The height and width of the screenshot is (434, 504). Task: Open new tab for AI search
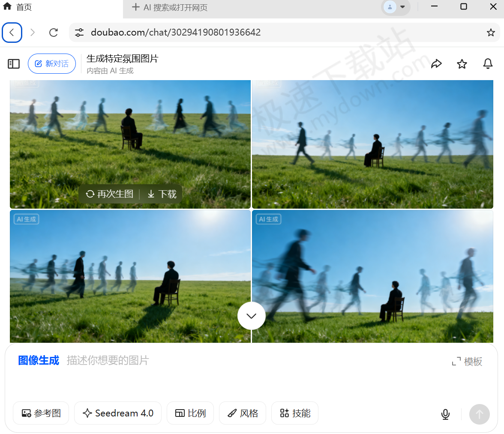[170, 7]
